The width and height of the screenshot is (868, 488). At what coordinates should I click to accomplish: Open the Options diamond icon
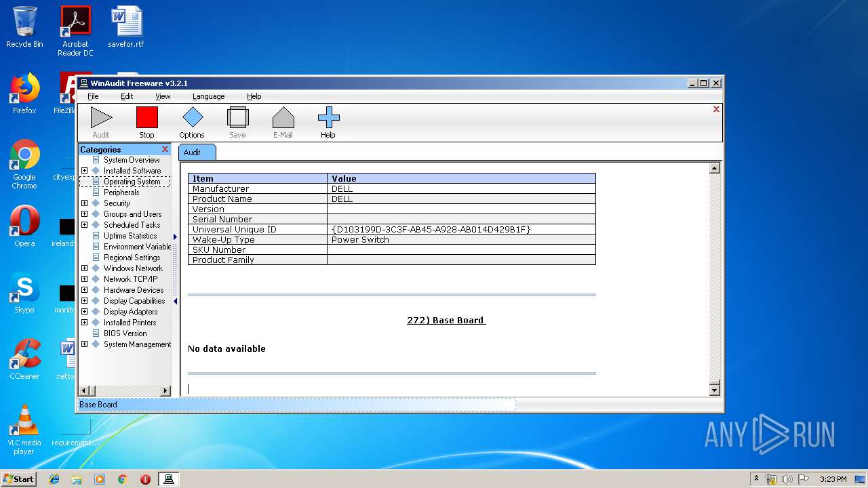pos(193,117)
